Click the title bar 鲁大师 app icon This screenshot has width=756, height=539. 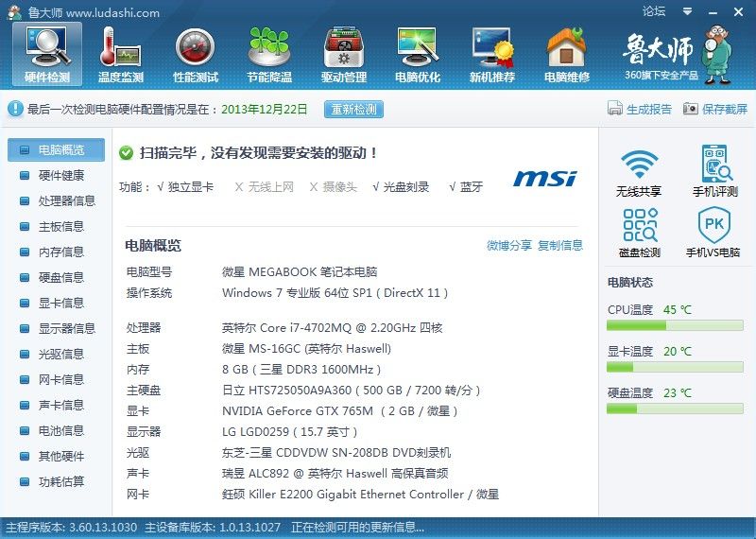pos(14,12)
